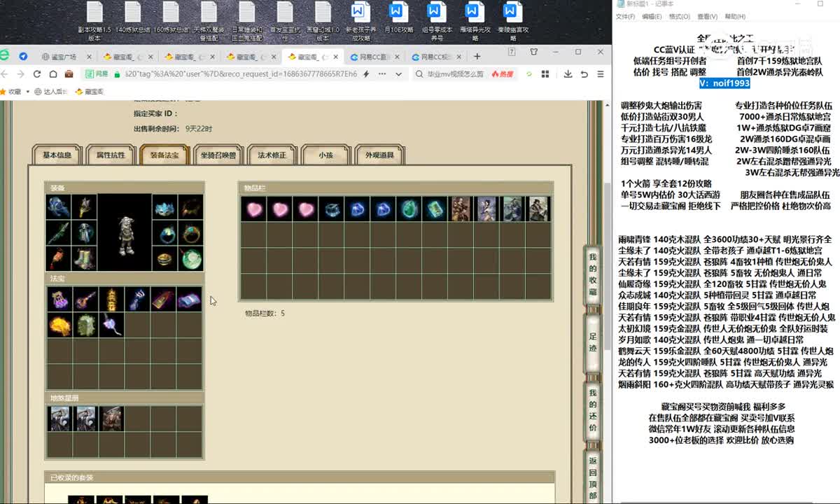Click the extensions grid icon on the toolbar

pyautogui.click(x=545, y=74)
